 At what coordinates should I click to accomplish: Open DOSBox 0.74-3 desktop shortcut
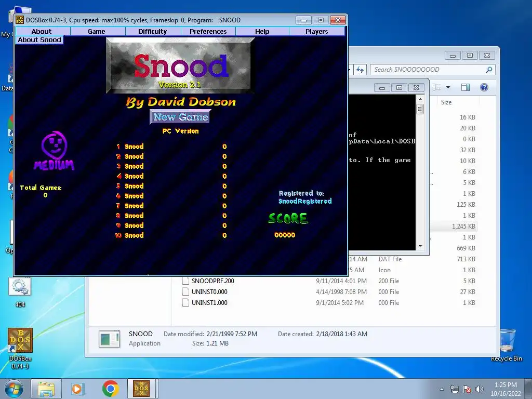(x=20, y=348)
